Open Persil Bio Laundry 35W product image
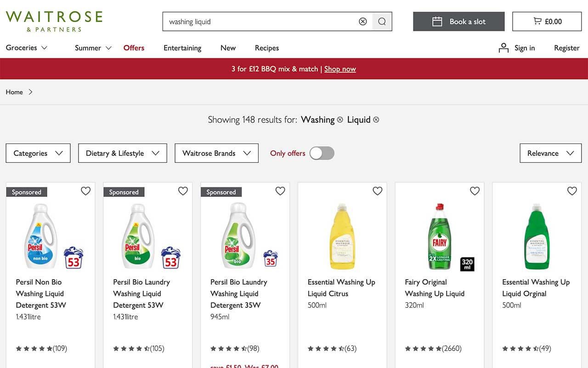Screen dimensions: 588x368 (245, 236)
